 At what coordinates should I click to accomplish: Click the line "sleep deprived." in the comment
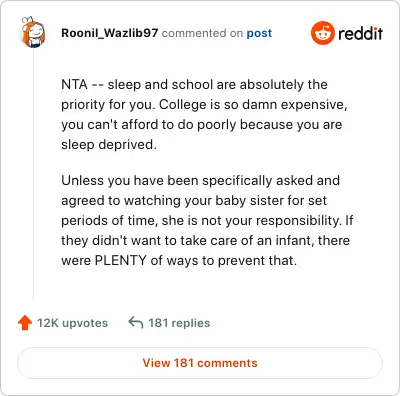click(x=109, y=144)
